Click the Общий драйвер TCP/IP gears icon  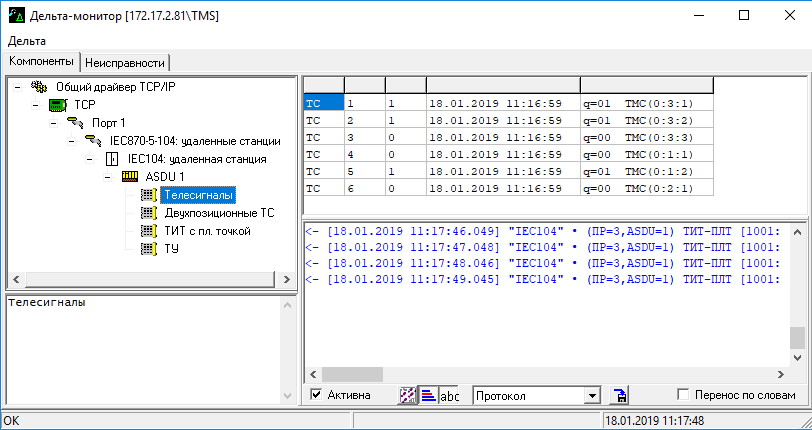[40, 87]
